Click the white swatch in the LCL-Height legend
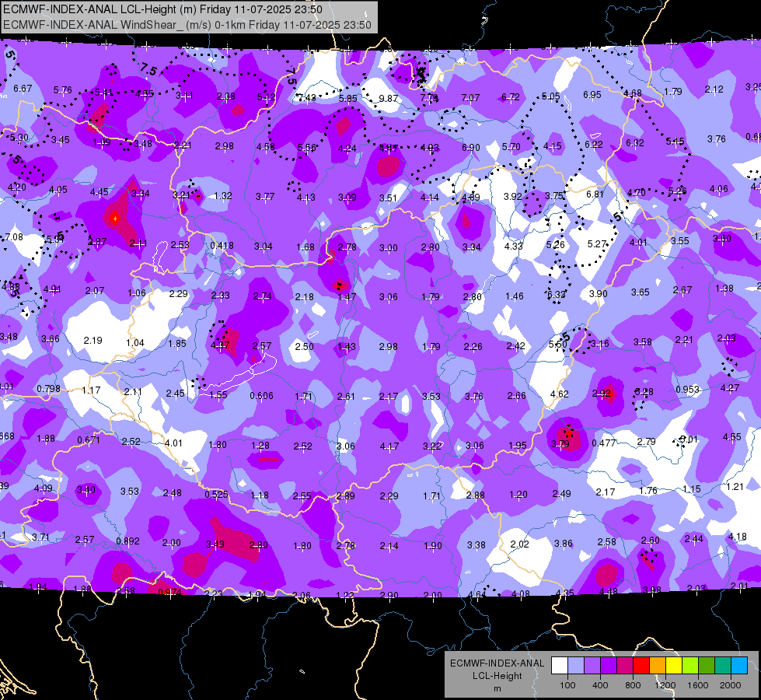The height and width of the screenshot is (700, 761). coord(560,666)
